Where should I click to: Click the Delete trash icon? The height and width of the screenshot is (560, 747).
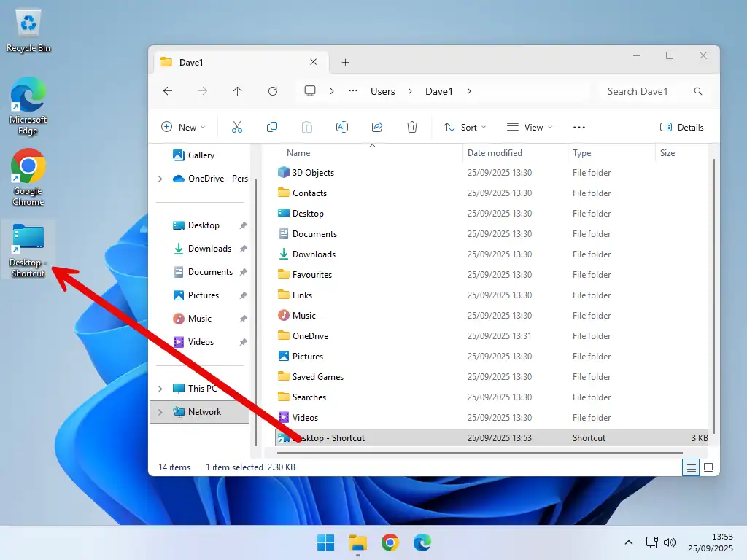coord(412,127)
